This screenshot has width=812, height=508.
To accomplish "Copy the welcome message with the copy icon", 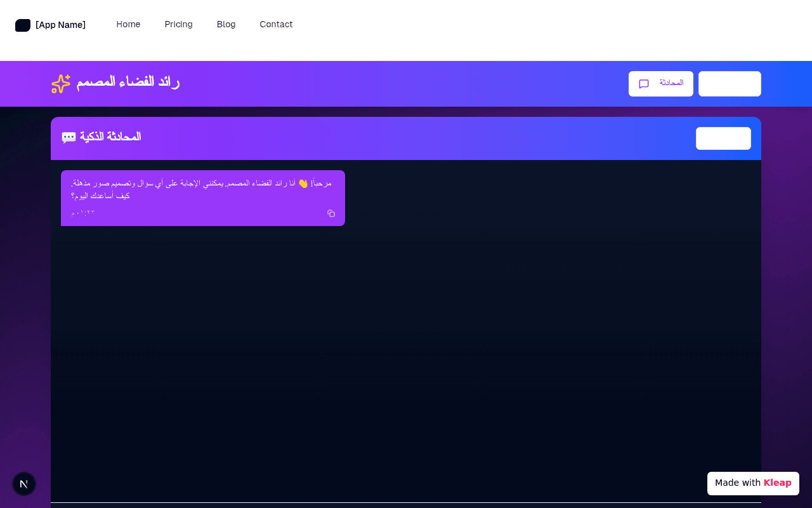I will 331,213.
